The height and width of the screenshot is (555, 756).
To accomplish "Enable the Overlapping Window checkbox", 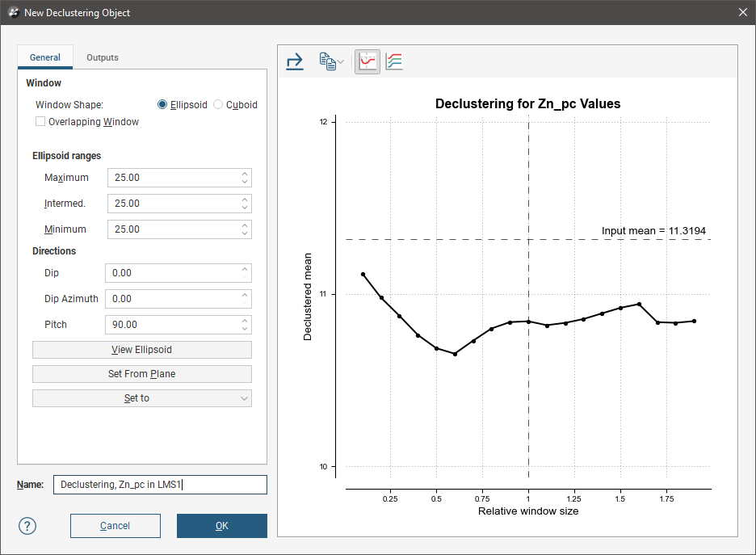I will click(40, 122).
